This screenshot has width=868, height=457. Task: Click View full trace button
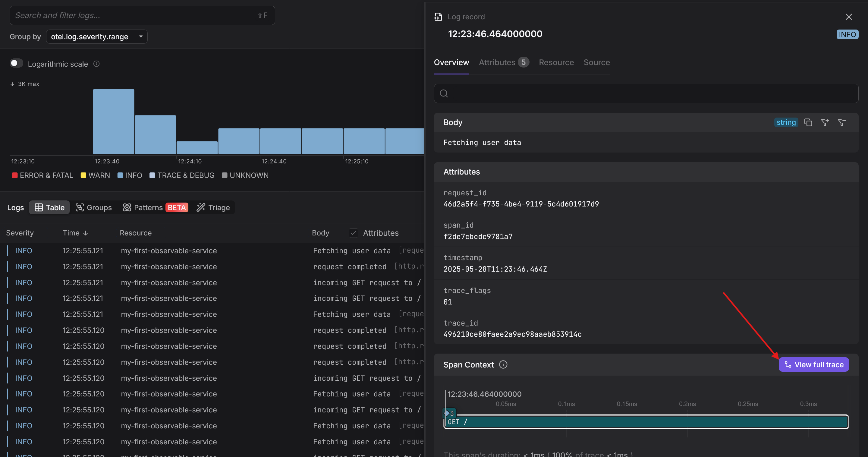(x=813, y=365)
